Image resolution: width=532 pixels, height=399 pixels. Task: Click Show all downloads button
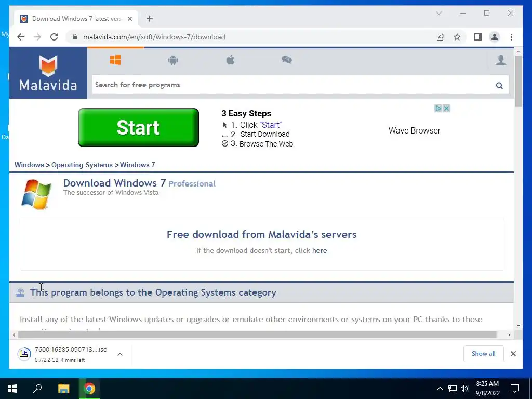[x=484, y=354]
